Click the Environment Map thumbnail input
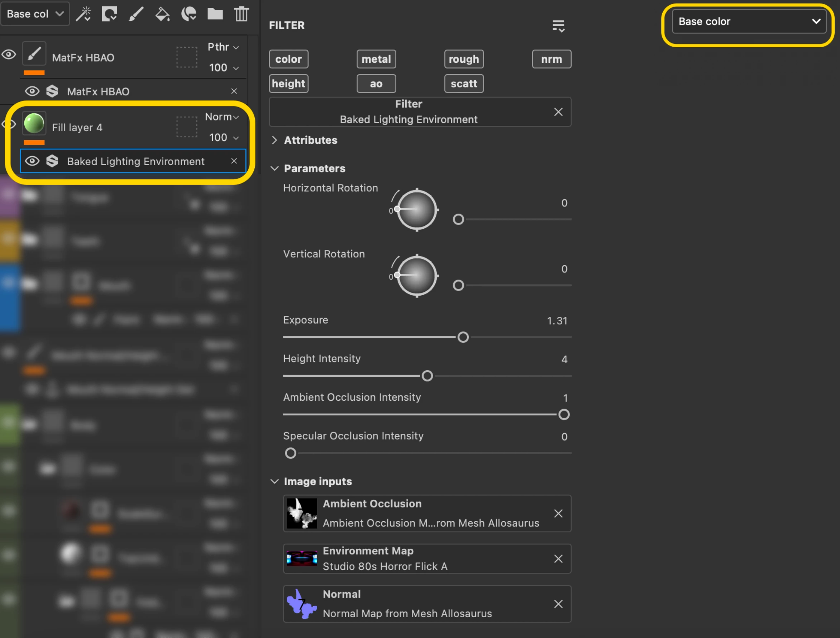This screenshot has width=840, height=638. click(301, 558)
